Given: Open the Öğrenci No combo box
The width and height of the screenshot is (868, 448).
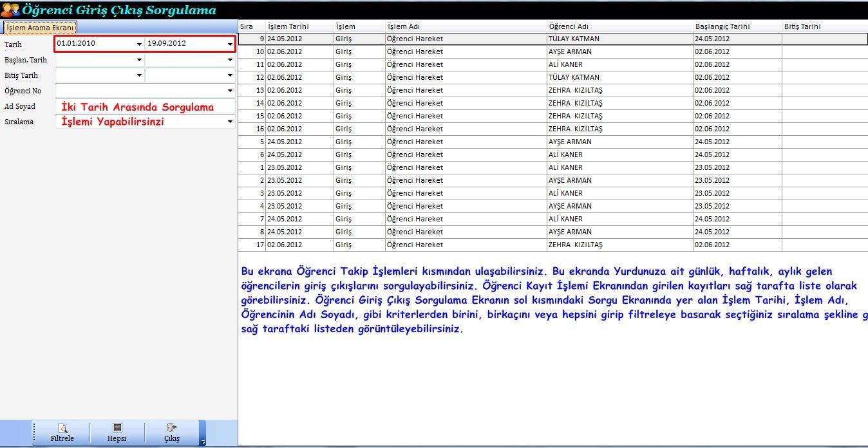Looking at the screenshot, I should (x=230, y=91).
